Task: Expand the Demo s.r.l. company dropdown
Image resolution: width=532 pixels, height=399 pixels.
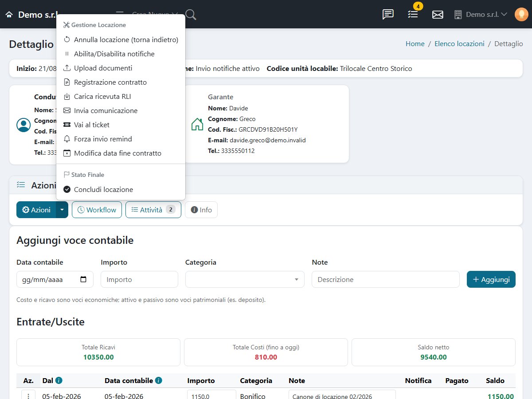Action: [481, 15]
